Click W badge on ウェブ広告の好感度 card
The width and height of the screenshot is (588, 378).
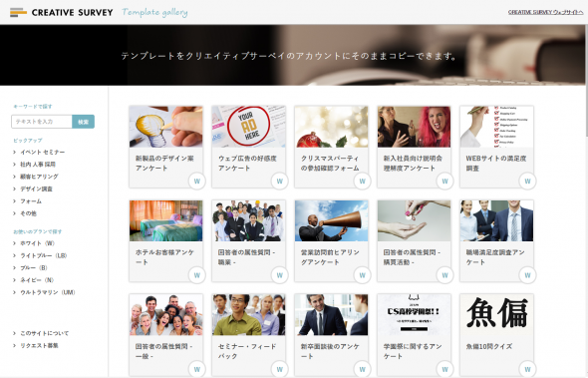(x=279, y=182)
